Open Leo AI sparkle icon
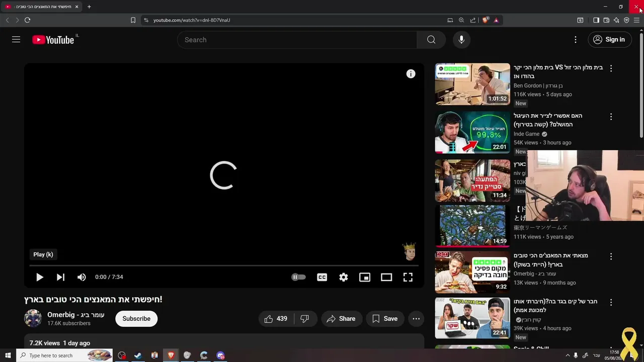 pos(616,20)
